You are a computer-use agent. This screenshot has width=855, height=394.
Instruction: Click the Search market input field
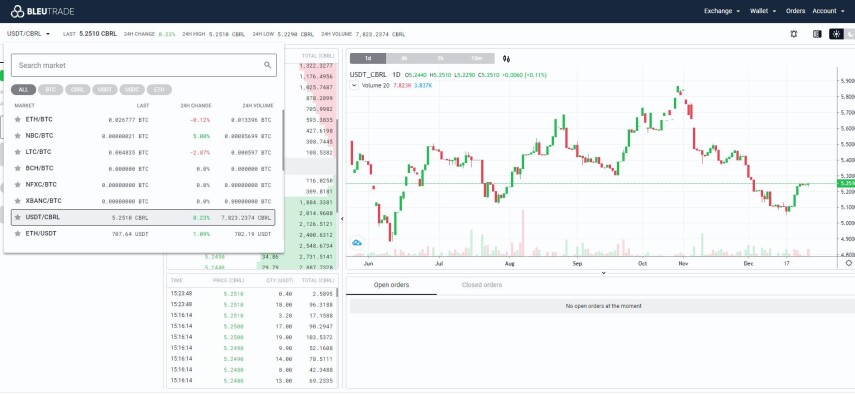point(144,65)
